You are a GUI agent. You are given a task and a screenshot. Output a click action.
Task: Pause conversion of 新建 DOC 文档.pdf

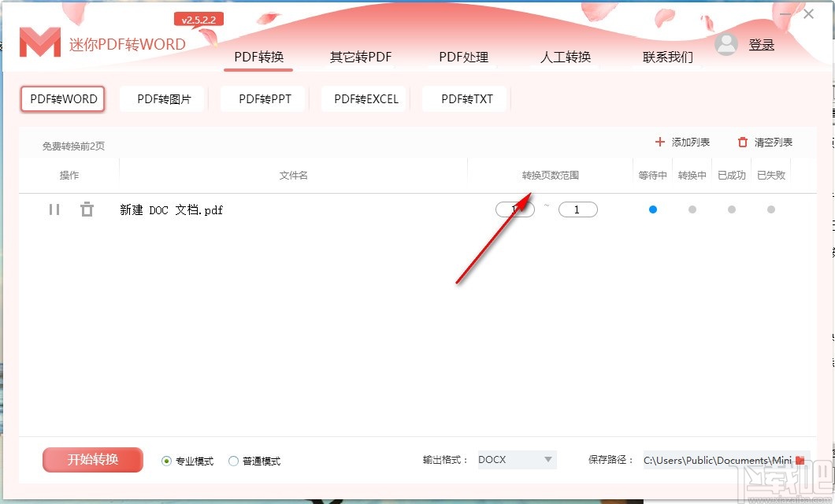pos(54,209)
